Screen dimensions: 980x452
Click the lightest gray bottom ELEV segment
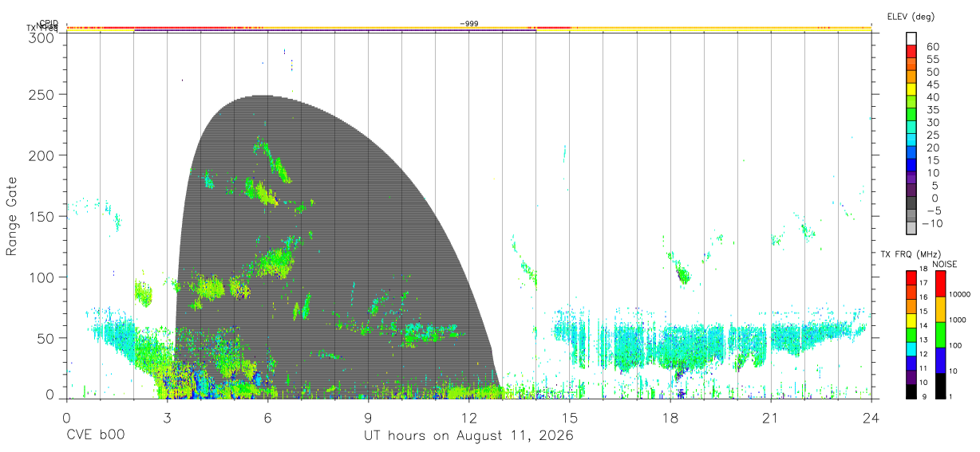(x=911, y=228)
